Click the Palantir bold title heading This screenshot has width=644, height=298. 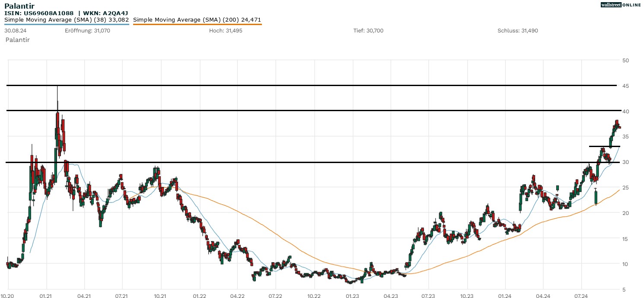pyautogui.click(x=19, y=6)
